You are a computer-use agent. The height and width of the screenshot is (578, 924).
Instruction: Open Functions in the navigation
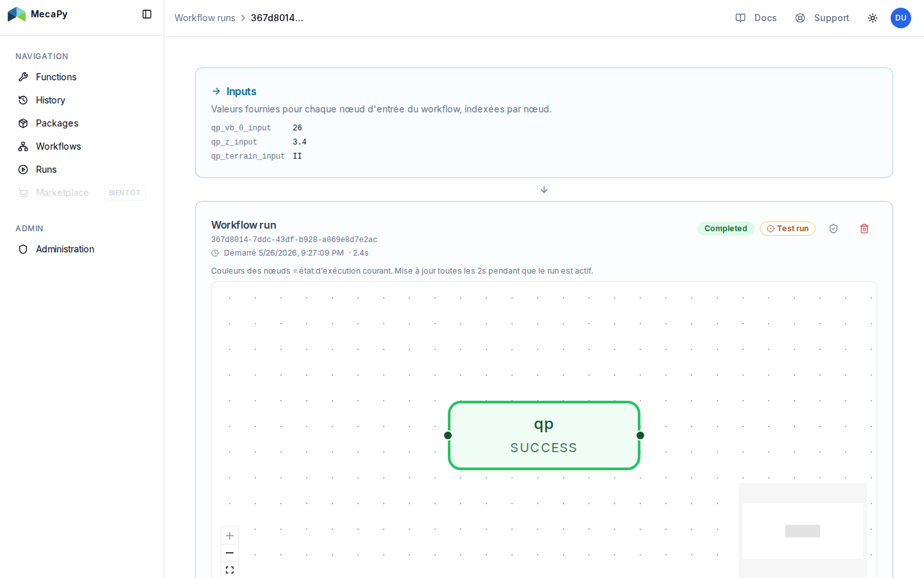(82, 77)
